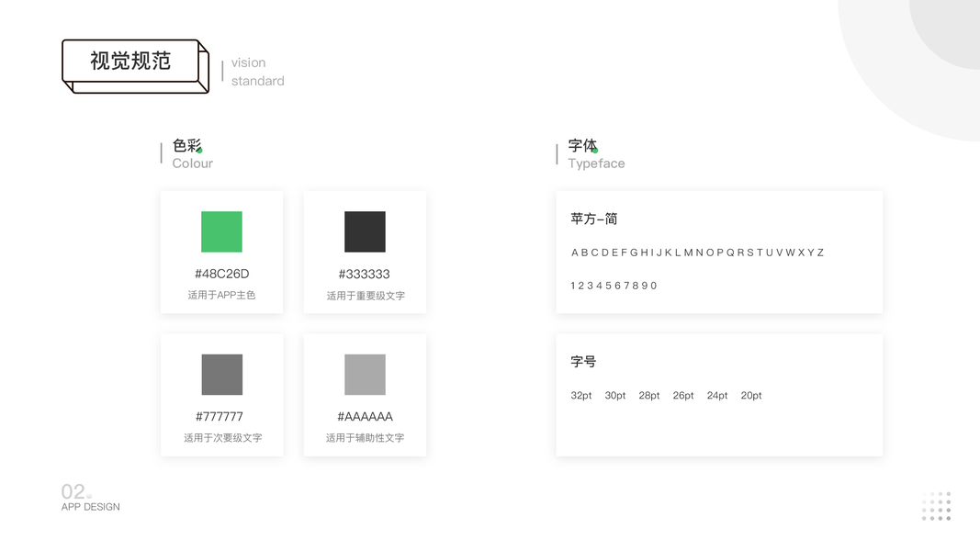
Task: Click the Colour subheading
Action: (193, 163)
